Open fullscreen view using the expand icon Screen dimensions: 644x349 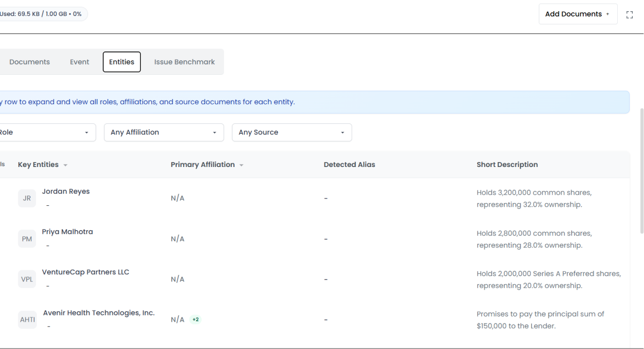629,15
